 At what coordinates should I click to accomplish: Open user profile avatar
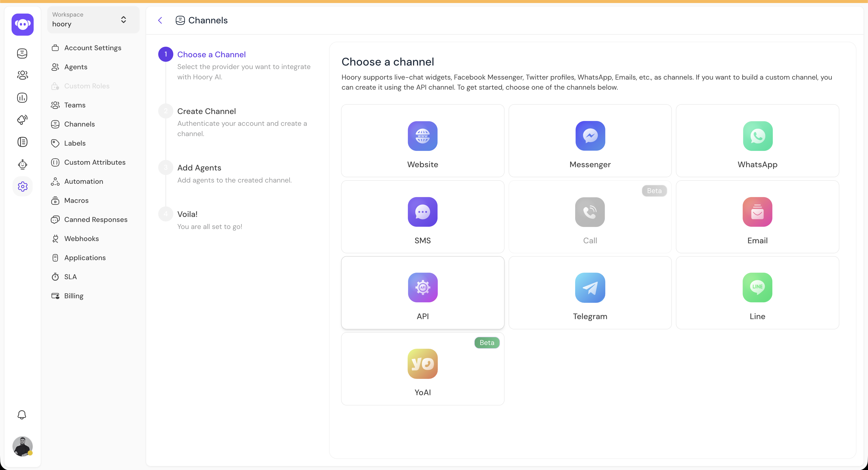click(x=23, y=446)
